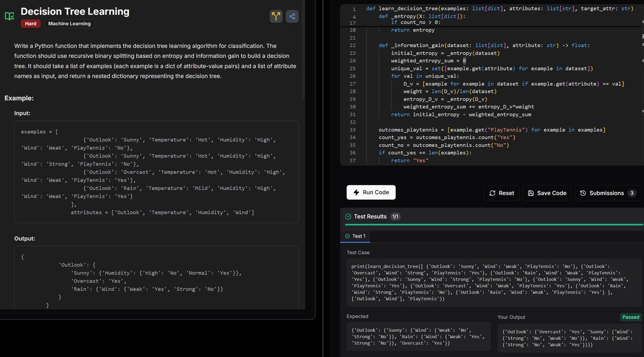The width and height of the screenshot is (644, 357).
Task: Click the share icon button
Action: (x=292, y=16)
